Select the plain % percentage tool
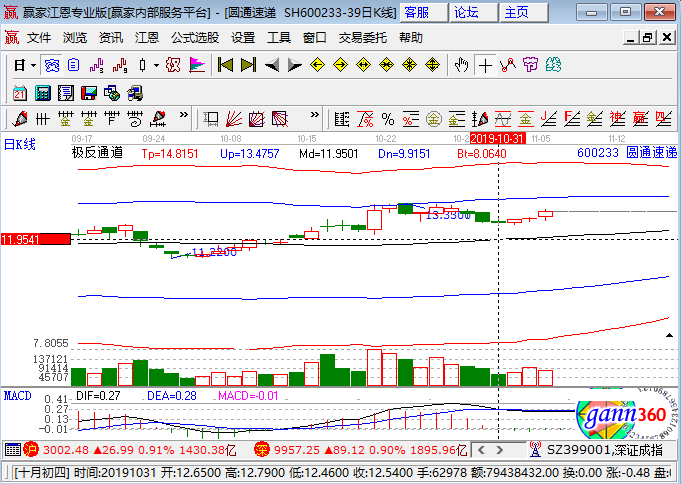 [x=388, y=119]
